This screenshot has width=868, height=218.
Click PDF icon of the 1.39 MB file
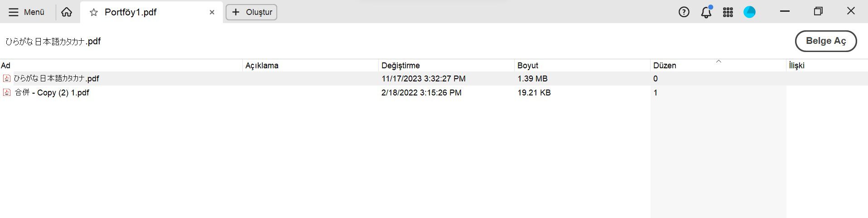point(7,79)
